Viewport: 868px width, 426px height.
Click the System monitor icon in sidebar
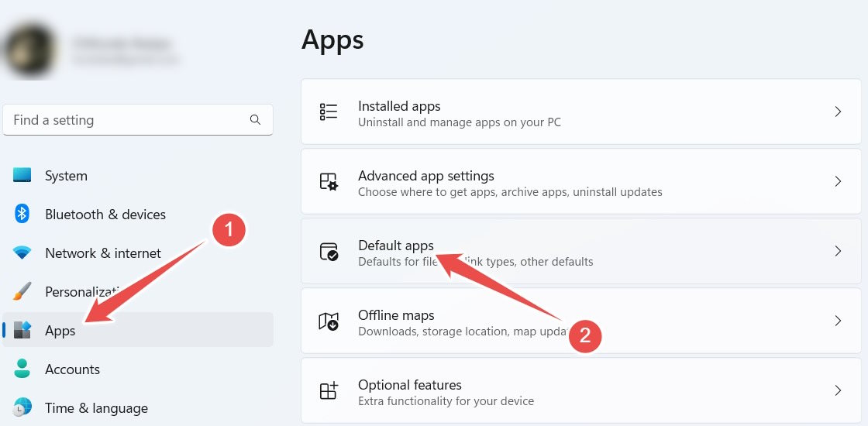[x=22, y=175]
